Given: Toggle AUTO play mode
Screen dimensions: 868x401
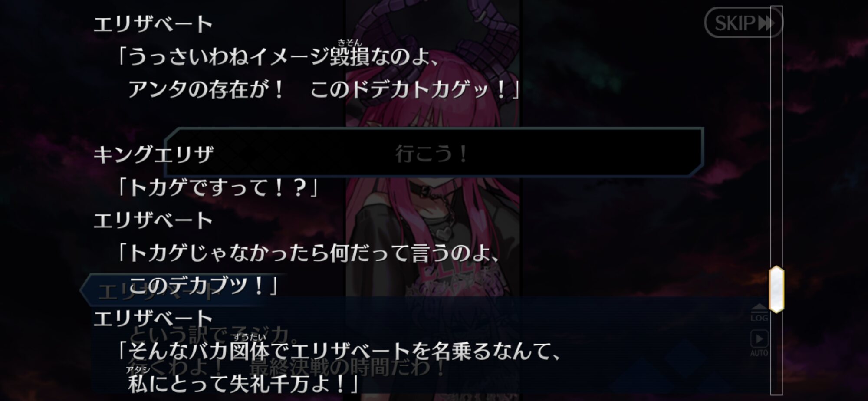Looking at the screenshot, I should point(759,344).
